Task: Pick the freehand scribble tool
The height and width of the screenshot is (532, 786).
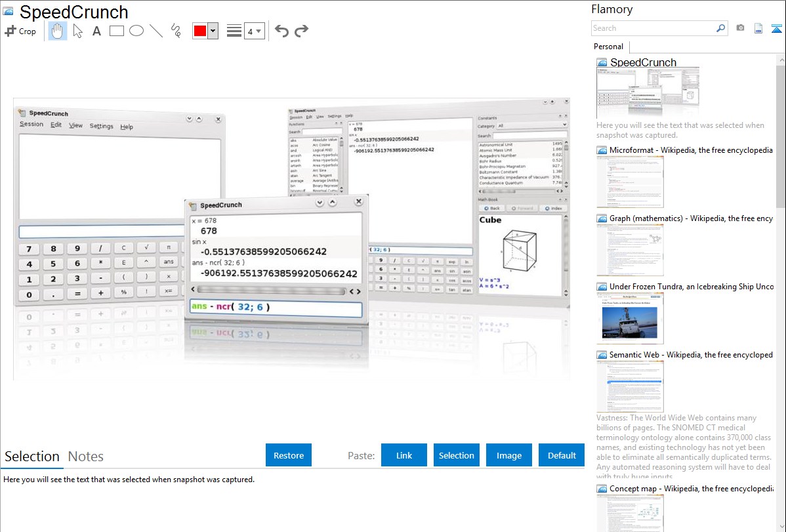Action: coord(175,31)
